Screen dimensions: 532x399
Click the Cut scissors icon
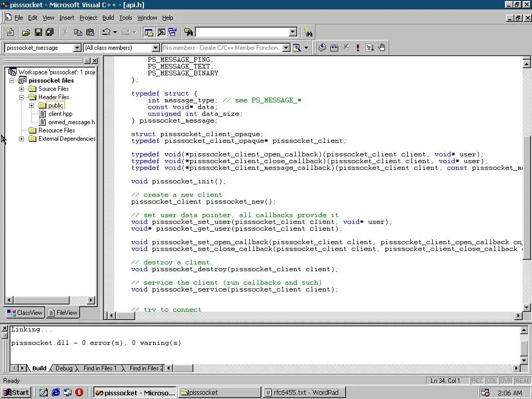coord(65,32)
